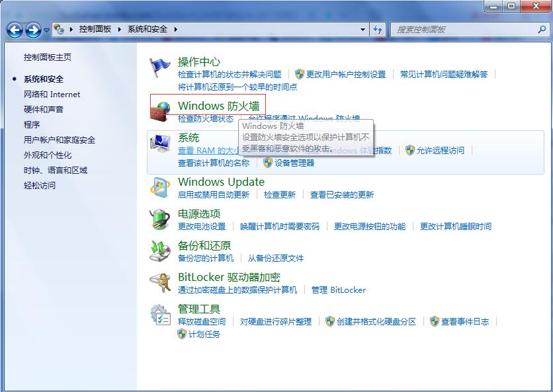Click the forward navigation arrow

[x=32, y=29]
